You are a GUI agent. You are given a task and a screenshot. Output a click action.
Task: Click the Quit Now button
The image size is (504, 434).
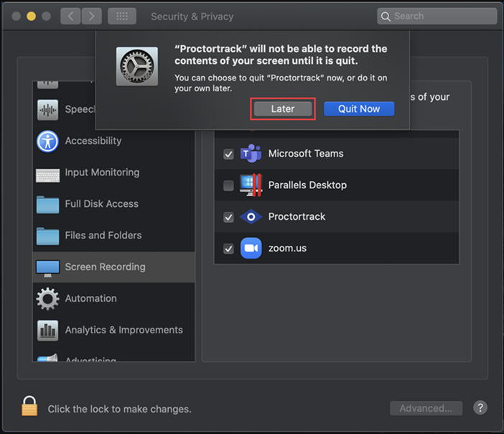pyautogui.click(x=359, y=108)
